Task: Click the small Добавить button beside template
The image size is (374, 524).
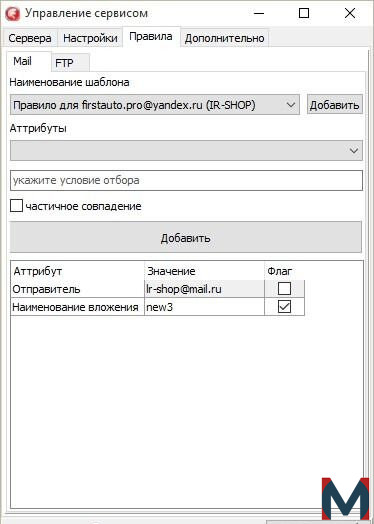Action: (335, 105)
